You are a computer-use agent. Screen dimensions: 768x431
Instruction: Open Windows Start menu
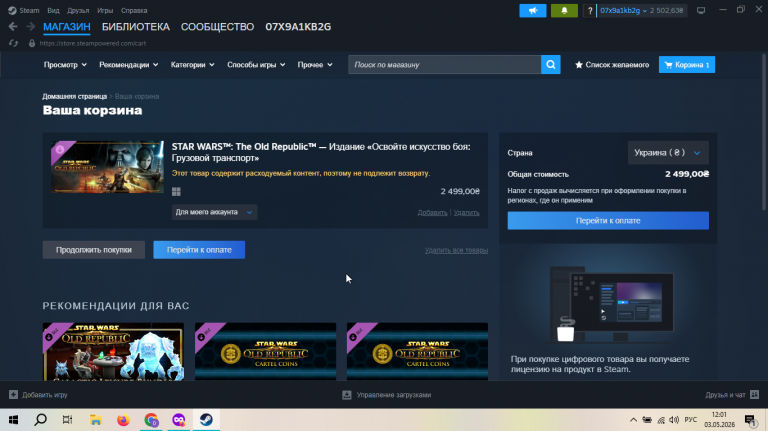(13, 420)
